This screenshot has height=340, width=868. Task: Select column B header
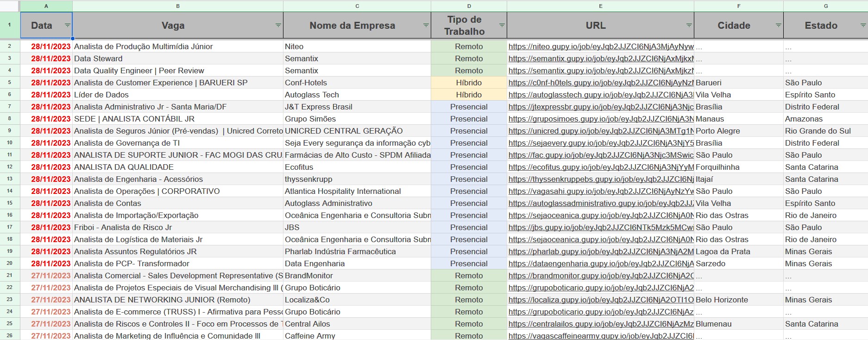(178, 6)
